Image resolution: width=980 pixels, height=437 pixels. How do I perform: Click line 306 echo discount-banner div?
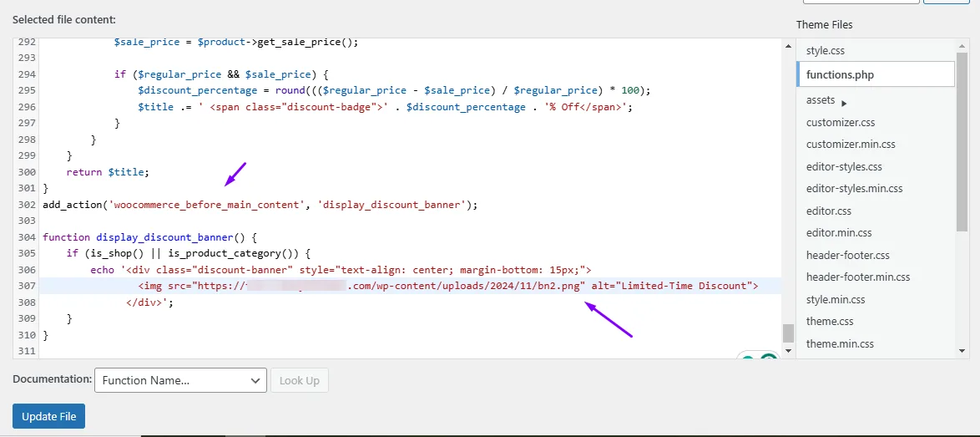341,270
